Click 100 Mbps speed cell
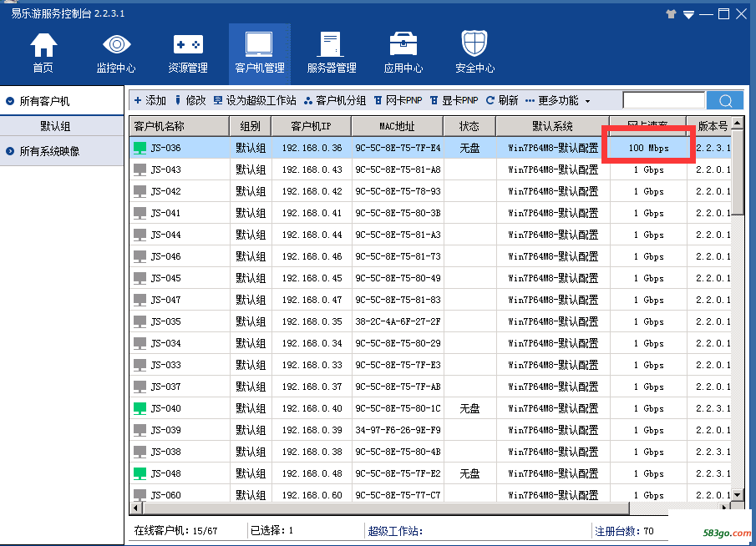The image size is (756, 546). (x=648, y=148)
